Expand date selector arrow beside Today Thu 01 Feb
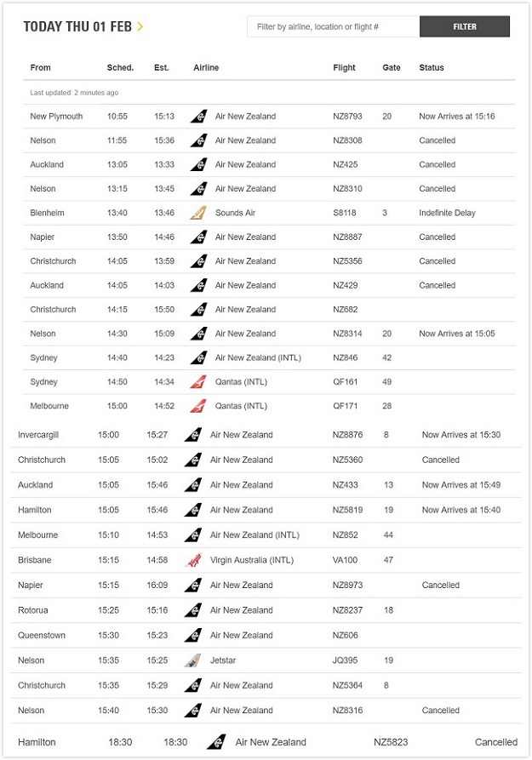 click(140, 26)
